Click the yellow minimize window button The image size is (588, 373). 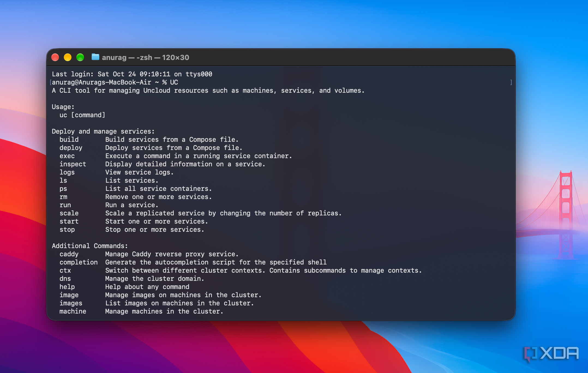[68, 57]
